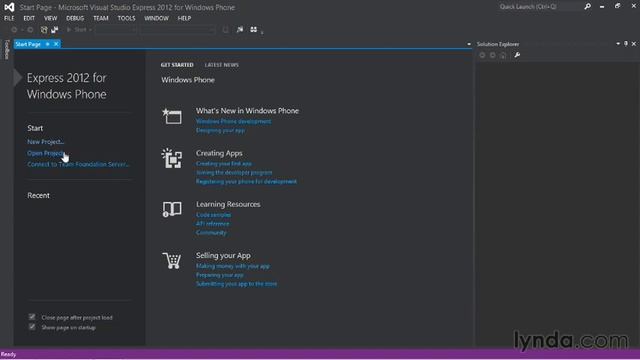640x360 pixels.
Task: Open the solution configurations combo box
Action: (116, 30)
